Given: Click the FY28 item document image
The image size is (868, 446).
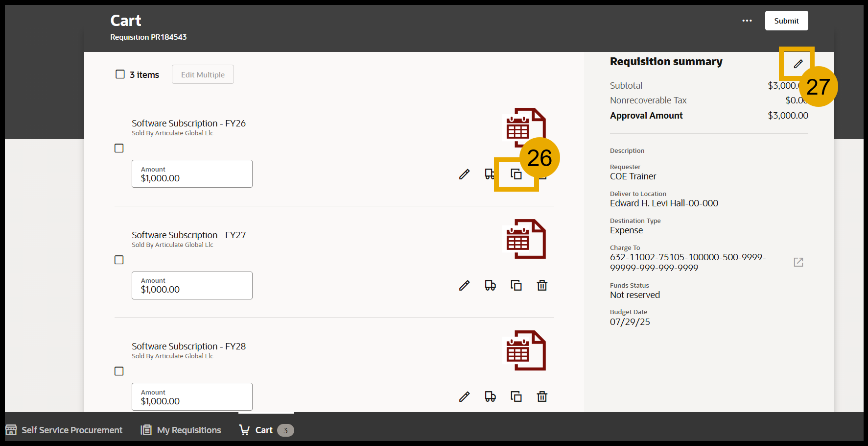Looking at the screenshot, I should [526, 350].
